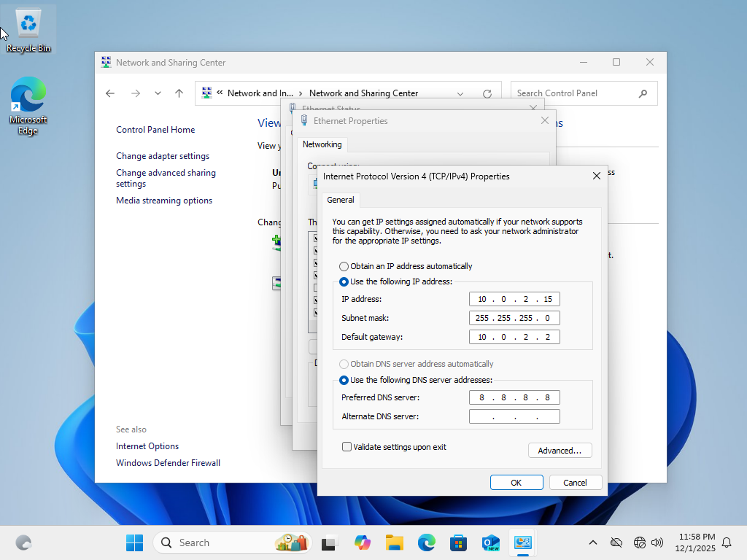This screenshot has width=747, height=560.
Task: Switch to the Networking tab
Action: click(x=322, y=144)
